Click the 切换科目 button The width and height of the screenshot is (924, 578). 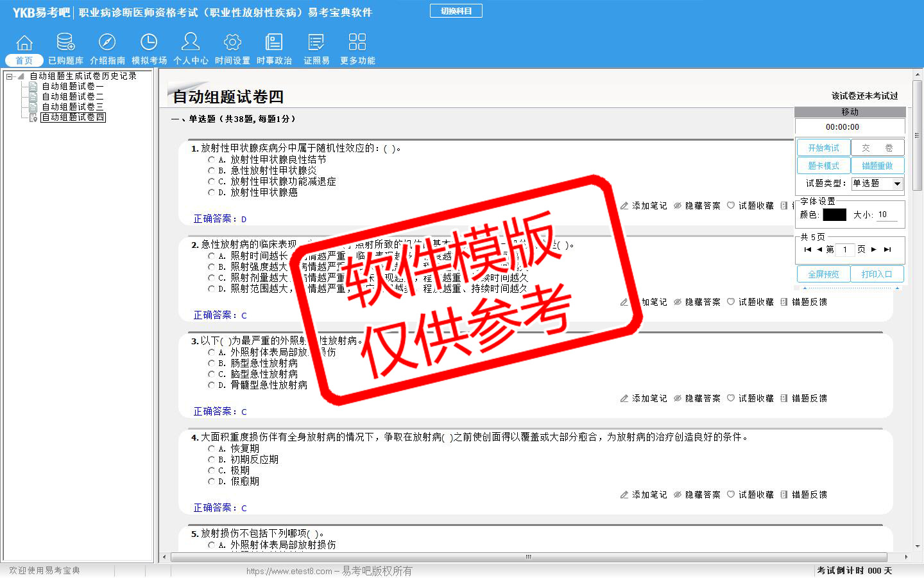click(x=456, y=11)
